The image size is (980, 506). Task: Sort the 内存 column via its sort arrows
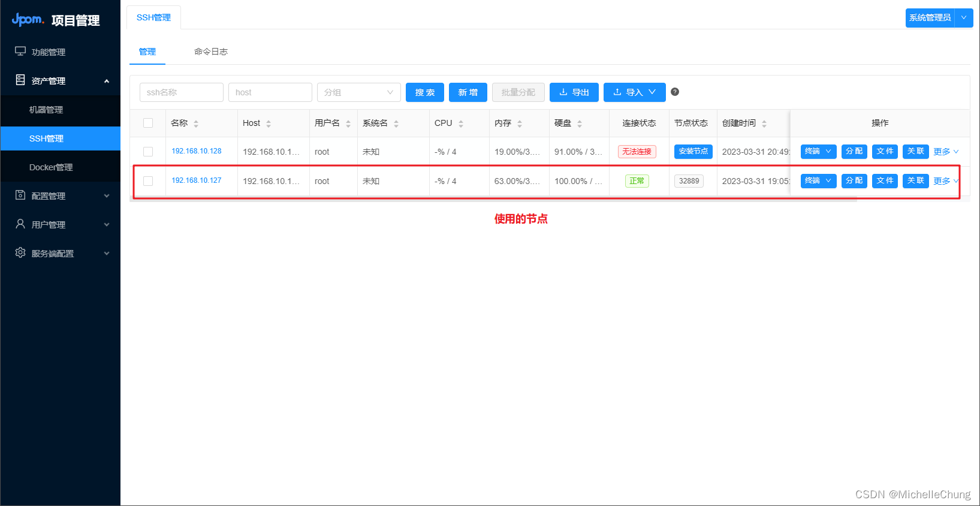pos(520,124)
